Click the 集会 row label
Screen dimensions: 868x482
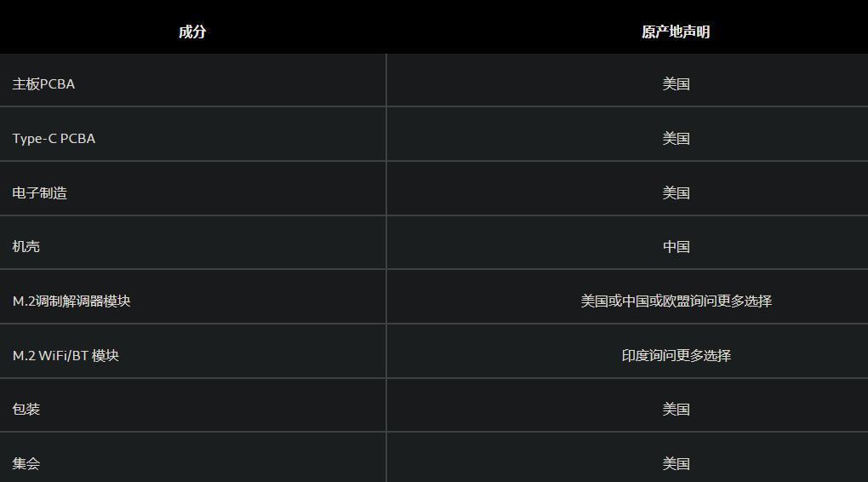26,464
